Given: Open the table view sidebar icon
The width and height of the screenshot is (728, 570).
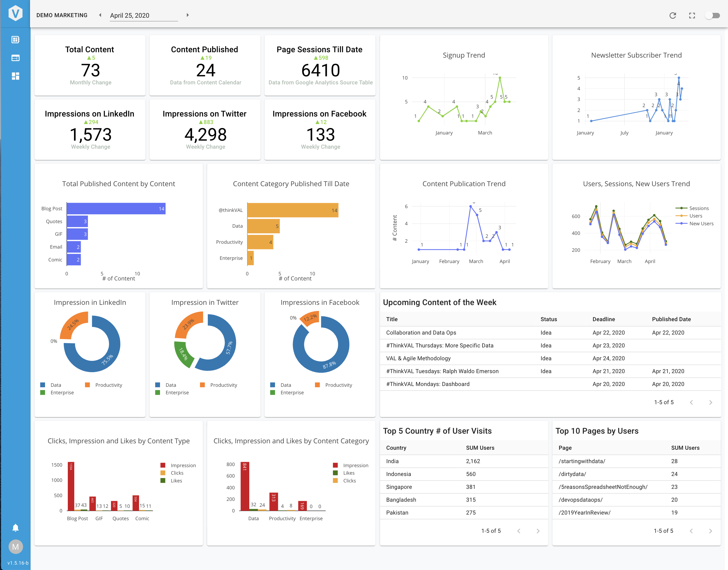Looking at the screenshot, I should [x=15, y=58].
